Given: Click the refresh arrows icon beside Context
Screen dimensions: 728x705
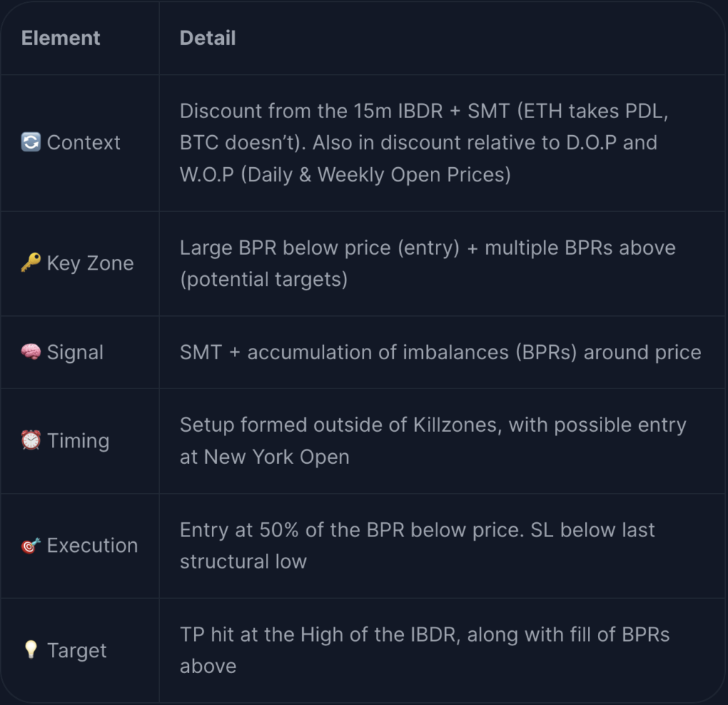Looking at the screenshot, I should point(31,142).
